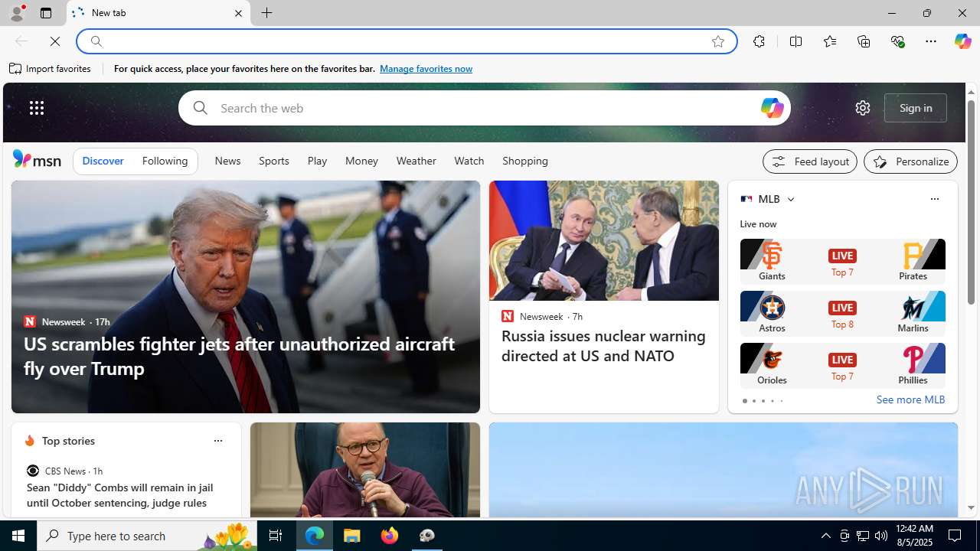The width and height of the screenshot is (980, 551).
Task: Open the fighter jets headline story
Action: (239, 356)
